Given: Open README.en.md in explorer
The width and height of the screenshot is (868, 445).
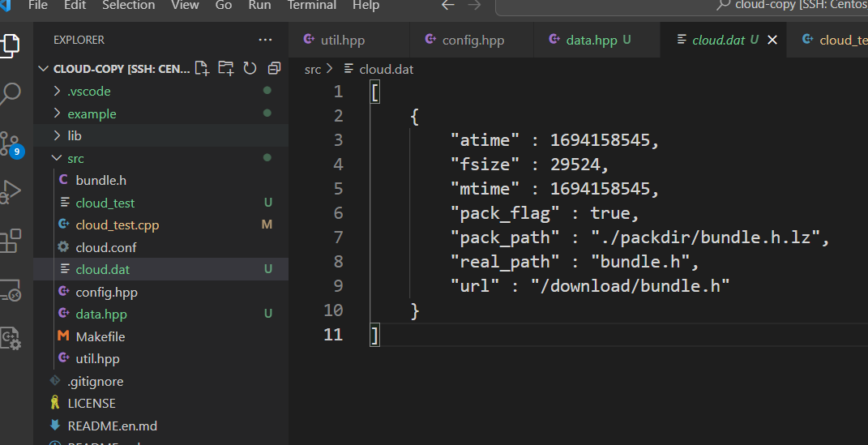Looking at the screenshot, I should [x=160, y=426].
